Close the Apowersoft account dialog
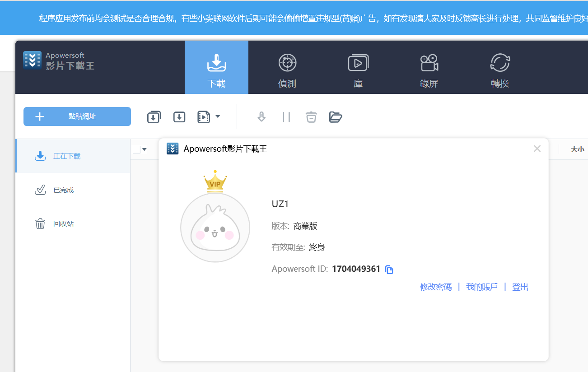The image size is (588, 372). [x=537, y=149]
